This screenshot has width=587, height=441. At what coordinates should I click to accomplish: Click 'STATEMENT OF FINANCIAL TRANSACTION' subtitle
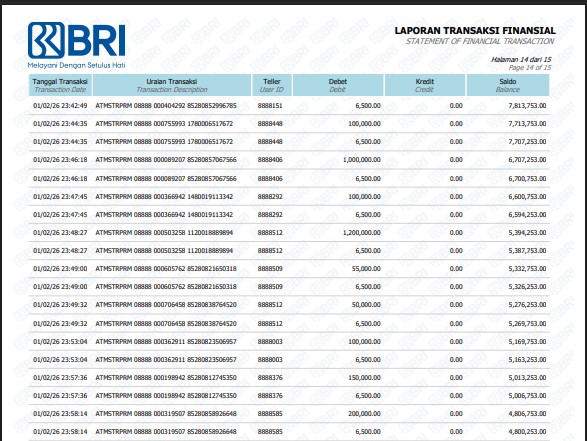[x=480, y=41]
